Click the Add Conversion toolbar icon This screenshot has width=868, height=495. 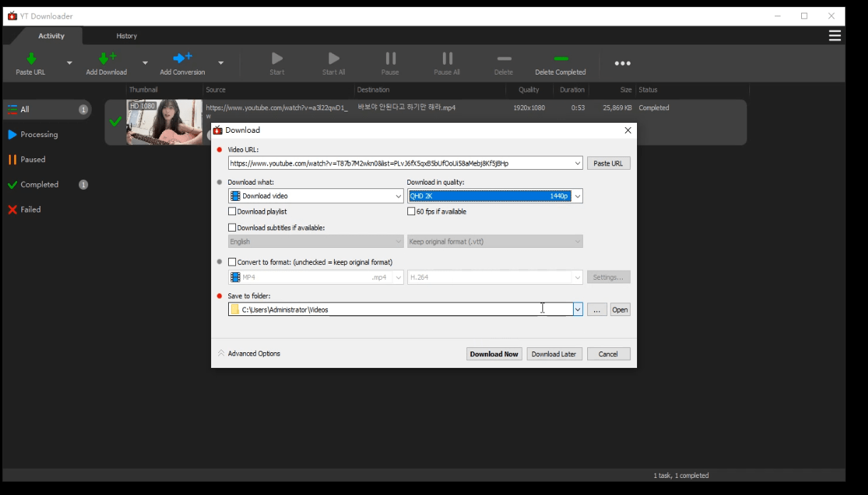click(182, 60)
